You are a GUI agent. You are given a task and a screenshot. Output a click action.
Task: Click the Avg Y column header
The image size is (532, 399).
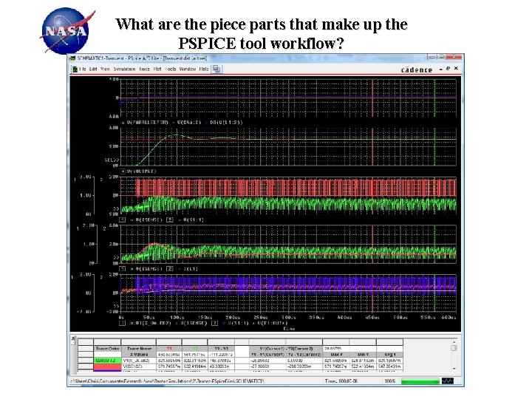tap(390, 355)
